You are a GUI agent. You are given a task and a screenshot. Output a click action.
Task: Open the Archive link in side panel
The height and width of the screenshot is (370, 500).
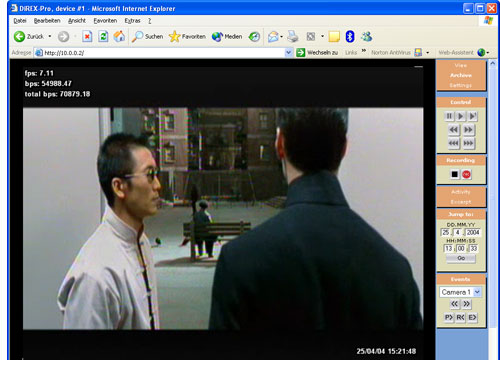click(x=461, y=75)
